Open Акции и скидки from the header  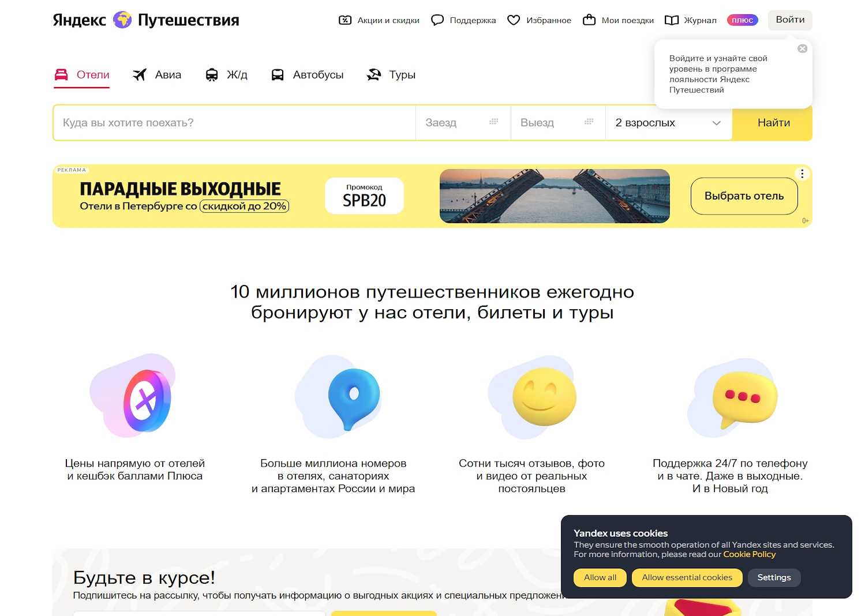tap(379, 20)
